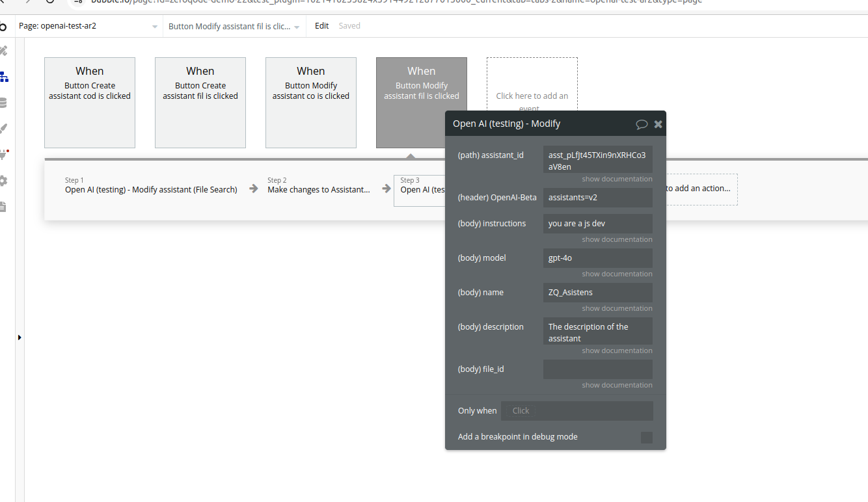Open the Page openai-test-ar2 dropdown
Viewport: 868px width, 502px height.
coord(88,27)
